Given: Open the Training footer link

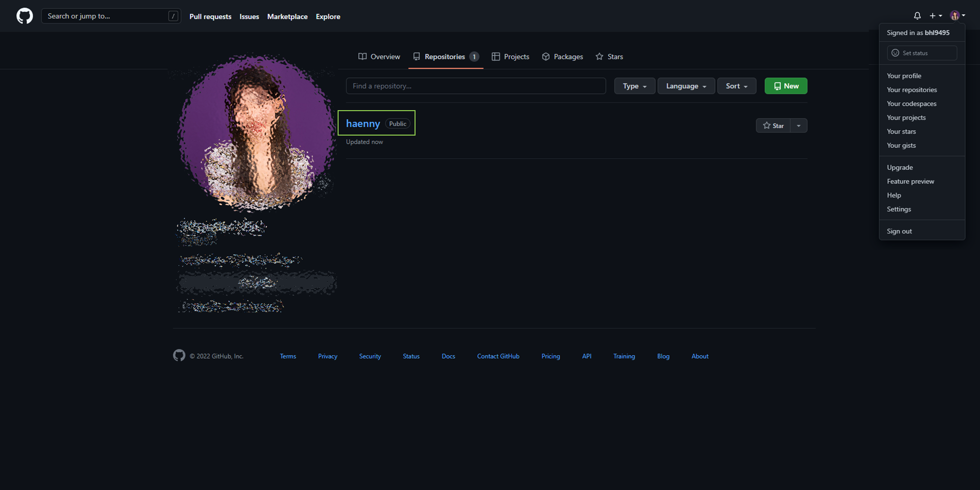Looking at the screenshot, I should (x=624, y=356).
